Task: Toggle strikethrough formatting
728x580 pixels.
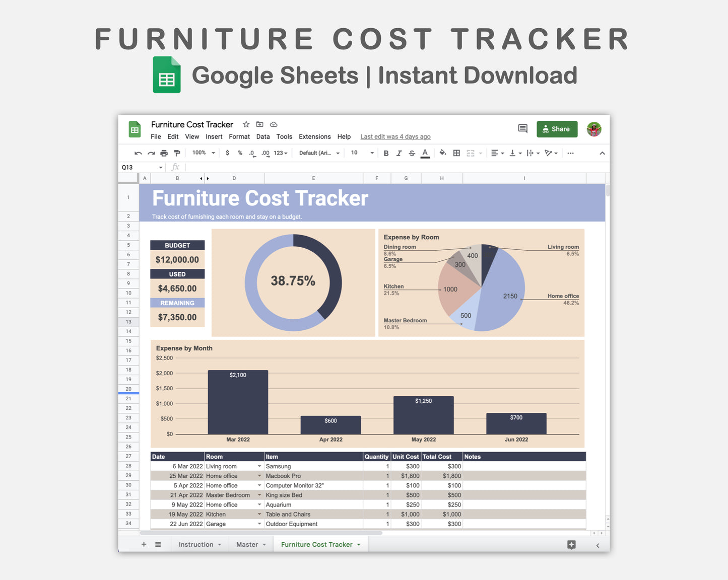Action: (x=412, y=153)
